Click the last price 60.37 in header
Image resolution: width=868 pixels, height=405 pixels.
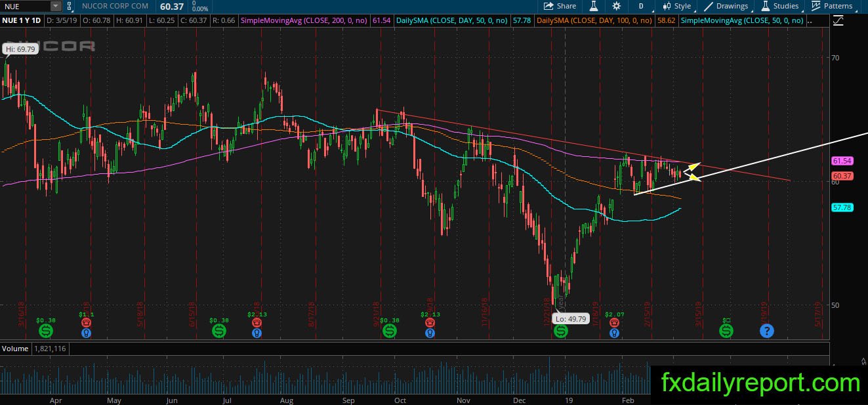coord(171,6)
